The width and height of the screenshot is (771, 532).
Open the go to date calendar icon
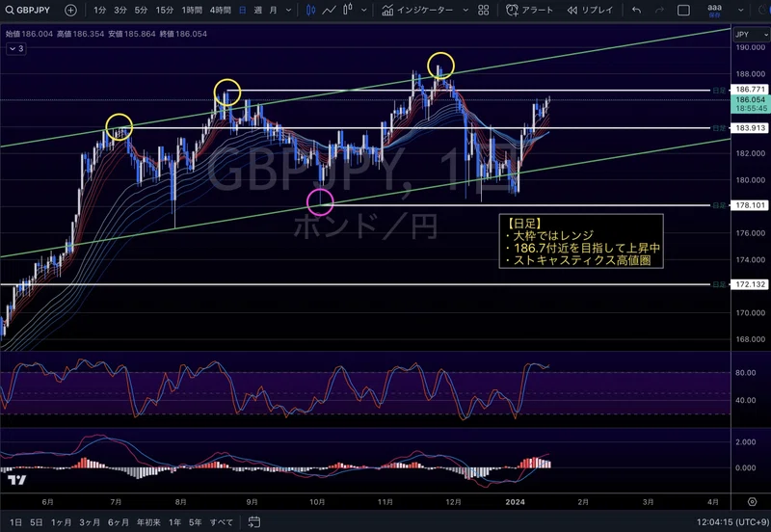253,522
